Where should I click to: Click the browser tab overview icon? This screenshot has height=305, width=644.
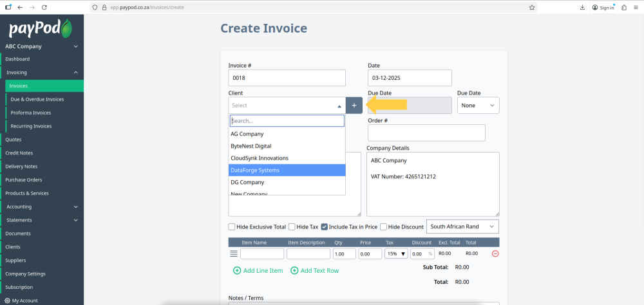(8, 7)
